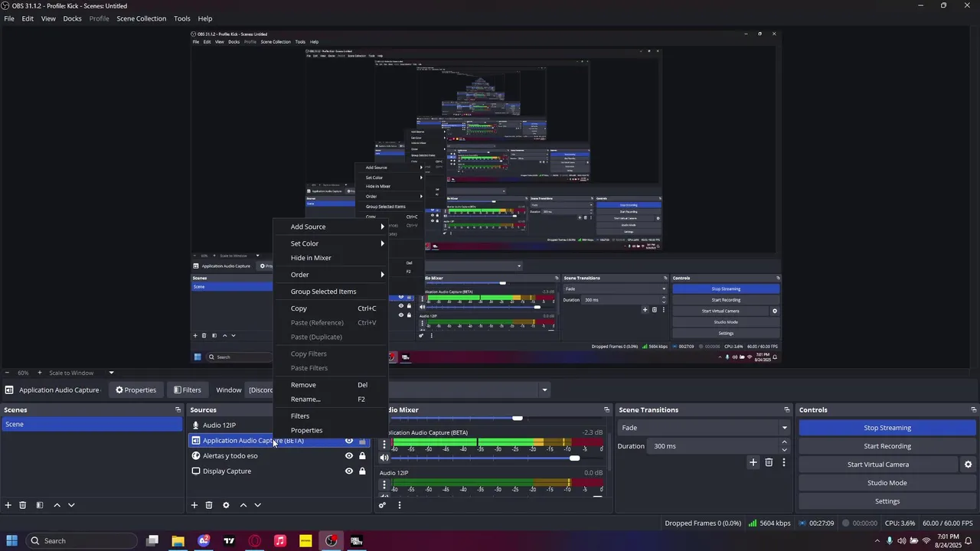The image size is (980, 551).
Task: Pop out the Audio Mixer dock
Action: tap(606, 410)
